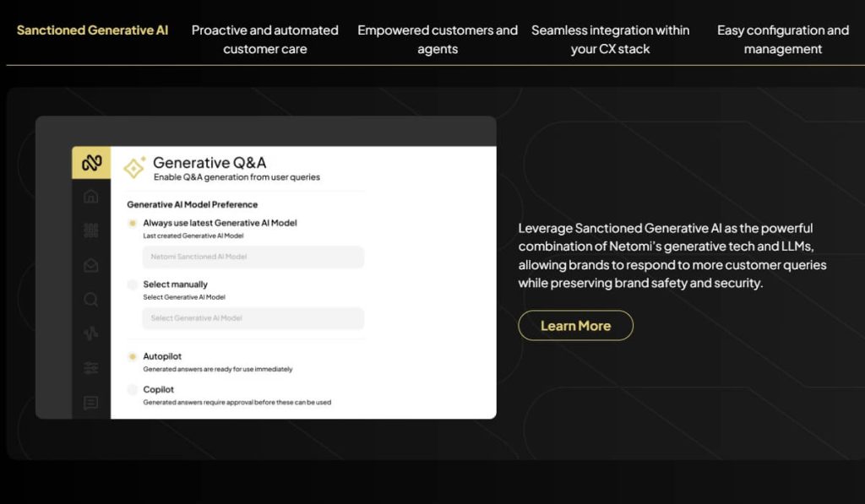Click the settings sliders sidebar icon

pyautogui.click(x=90, y=368)
